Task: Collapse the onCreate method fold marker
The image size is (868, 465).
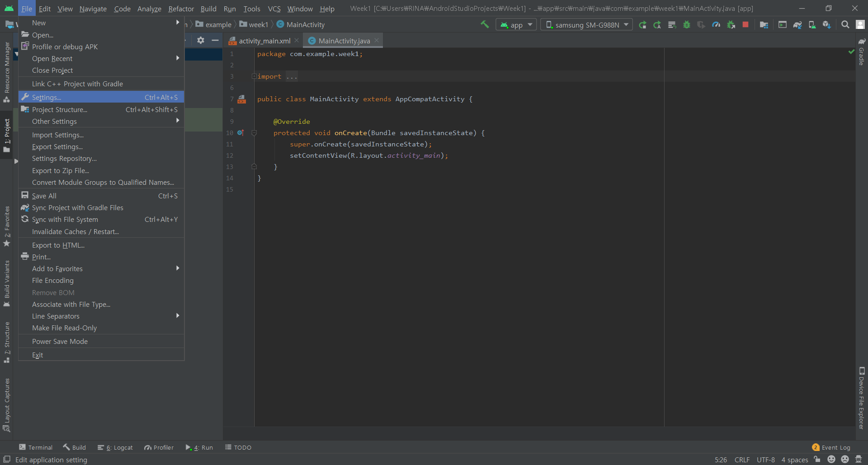Action: [x=254, y=133]
